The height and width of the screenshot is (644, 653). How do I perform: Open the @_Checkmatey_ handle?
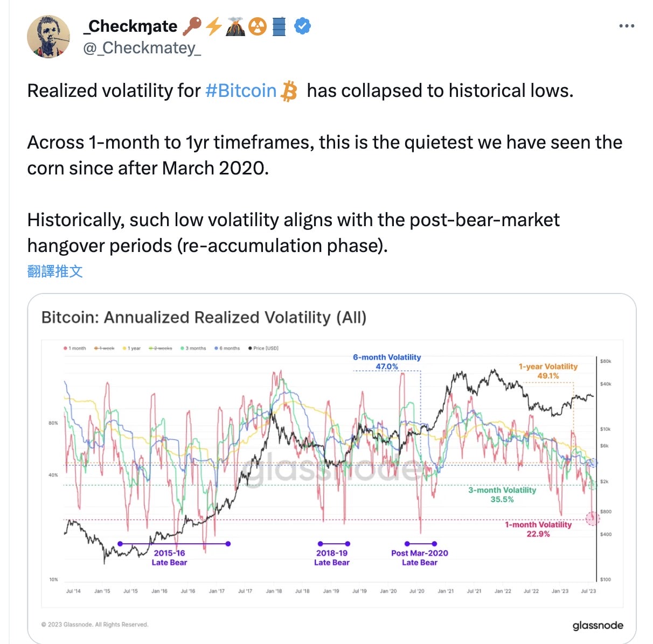(142, 48)
